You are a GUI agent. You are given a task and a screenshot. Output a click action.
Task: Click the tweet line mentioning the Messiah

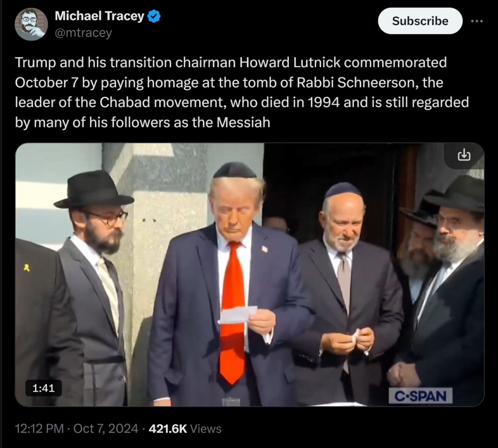tap(142, 122)
